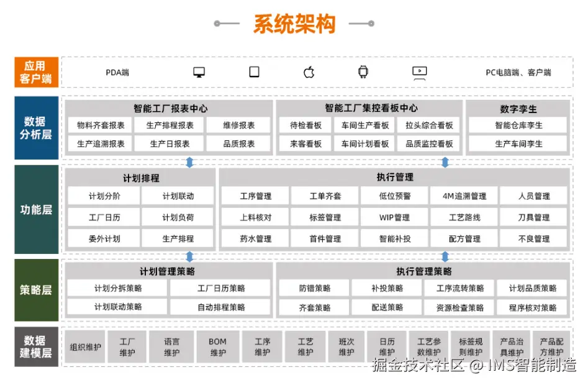588x385 pixels.
Task: Select 车间生产看板 box
Action: click(365, 125)
